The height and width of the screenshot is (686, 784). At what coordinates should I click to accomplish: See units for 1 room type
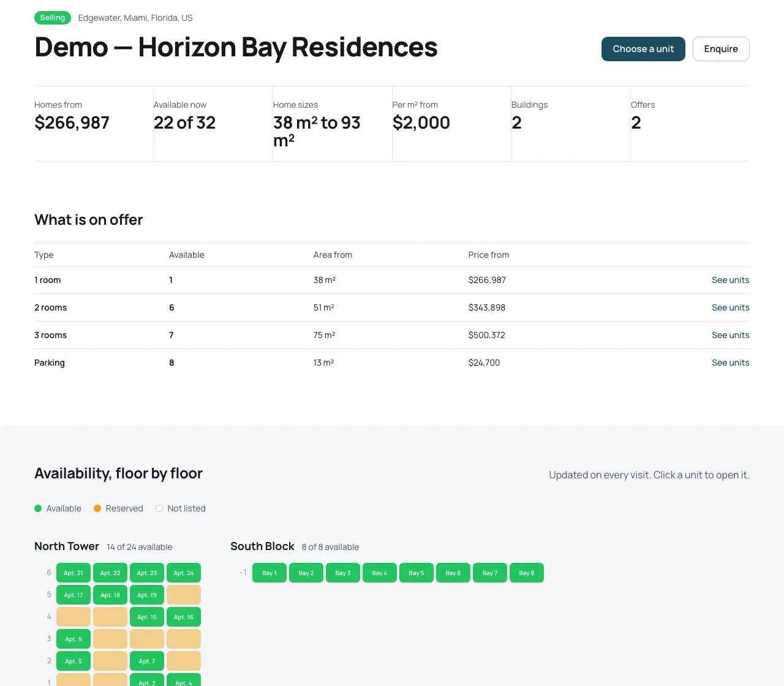[730, 280]
